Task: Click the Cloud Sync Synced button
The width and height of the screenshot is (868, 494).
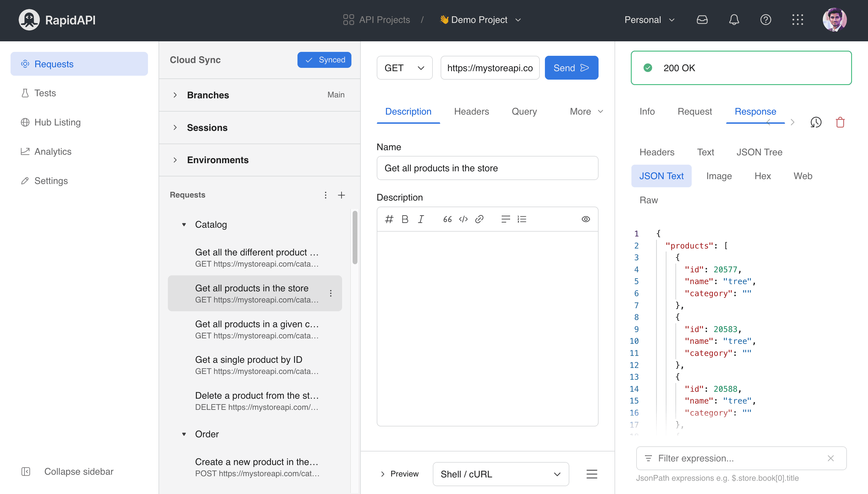Action: (324, 60)
